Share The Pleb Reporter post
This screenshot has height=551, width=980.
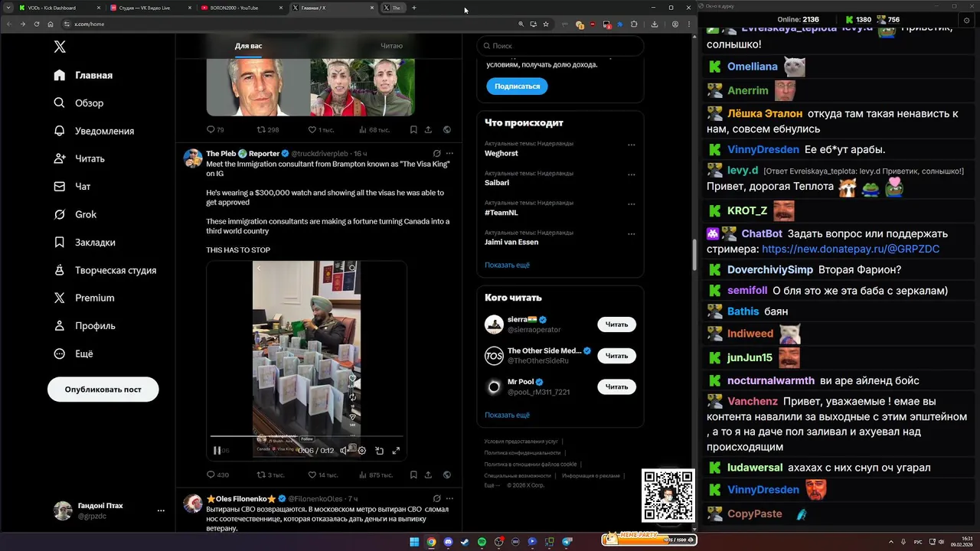coord(428,475)
